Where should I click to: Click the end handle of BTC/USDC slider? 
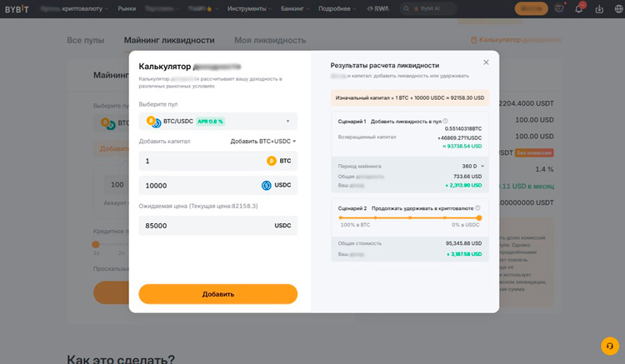[x=479, y=218]
